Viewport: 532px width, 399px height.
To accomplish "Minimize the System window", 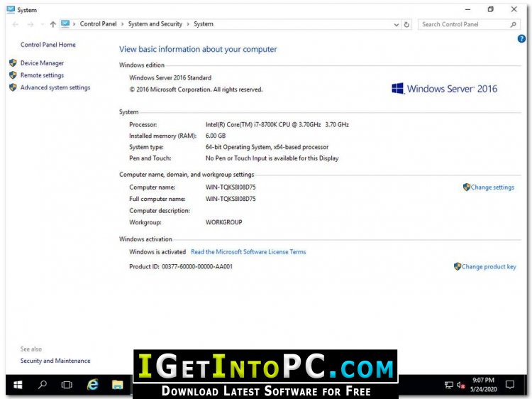I will point(468,9).
